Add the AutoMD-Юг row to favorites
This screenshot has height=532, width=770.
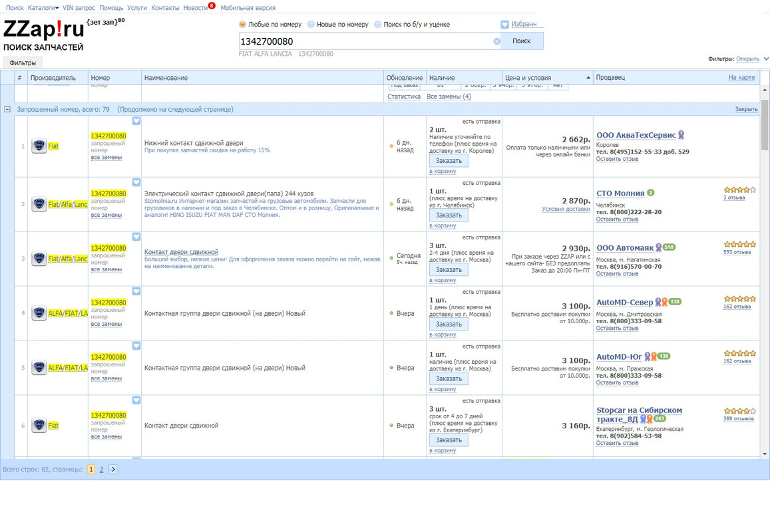click(x=136, y=346)
